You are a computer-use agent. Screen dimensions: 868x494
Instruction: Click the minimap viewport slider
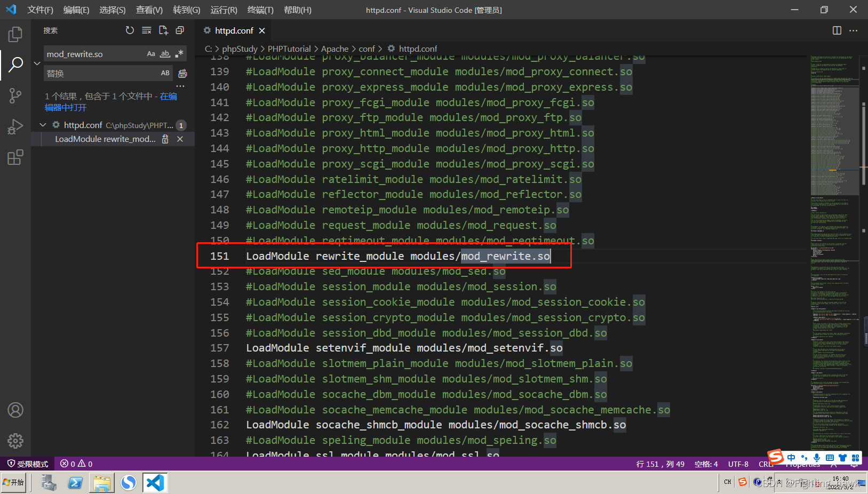pos(834,141)
